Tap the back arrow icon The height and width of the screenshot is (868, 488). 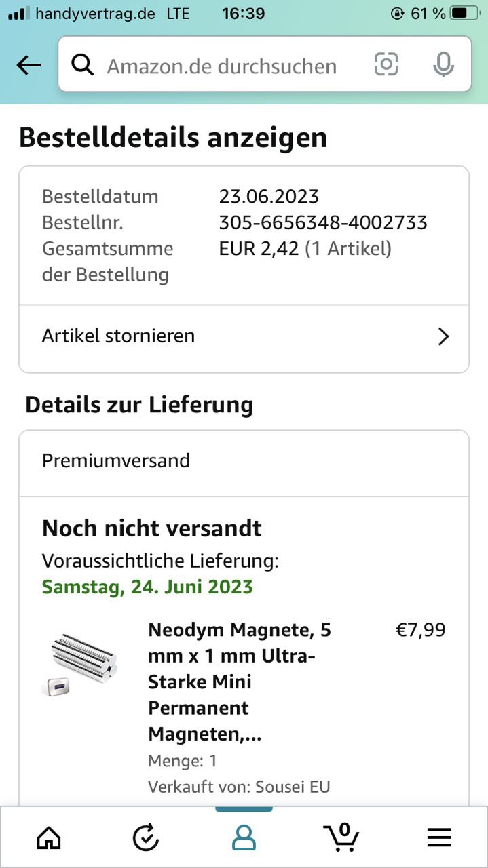click(29, 65)
